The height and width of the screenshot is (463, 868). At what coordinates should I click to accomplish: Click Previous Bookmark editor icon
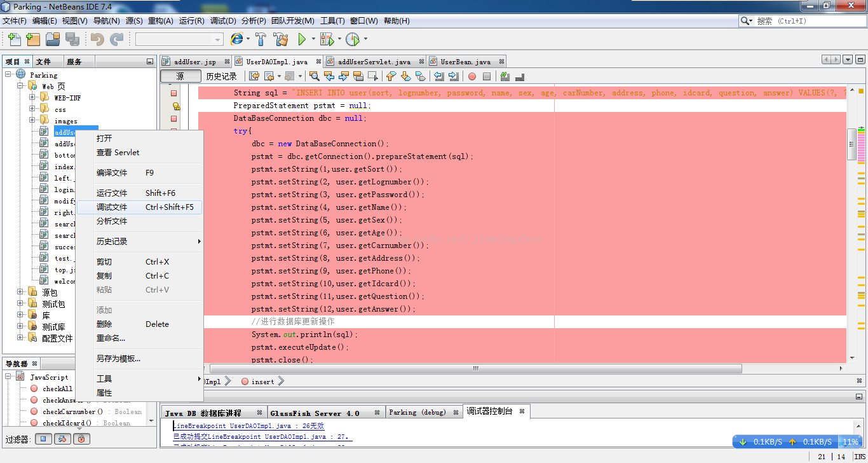pos(391,76)
